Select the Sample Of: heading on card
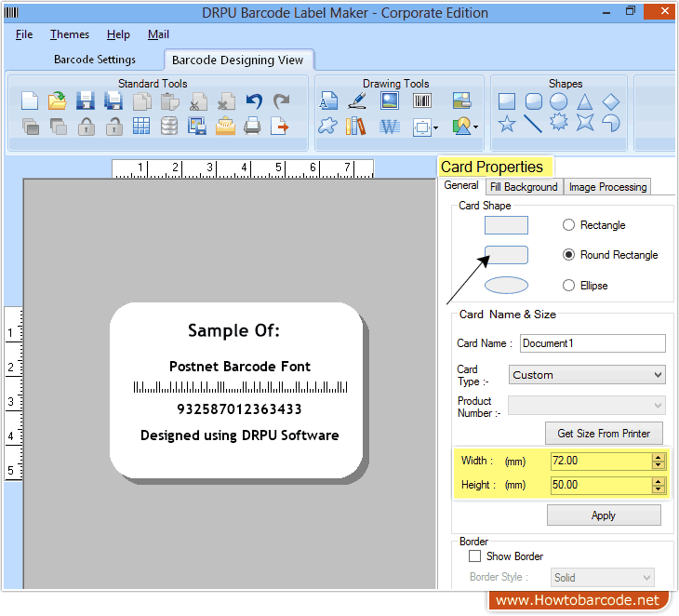 coord(233,330)
